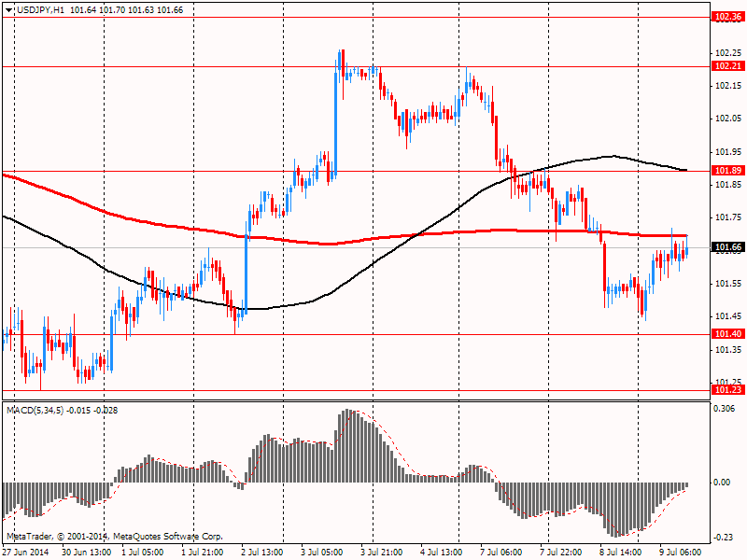Select the OHLC values 101.64 101.70 101.63 101.66
The height and width of the screenshot is (560, 747).
click(x=126, y=10)
